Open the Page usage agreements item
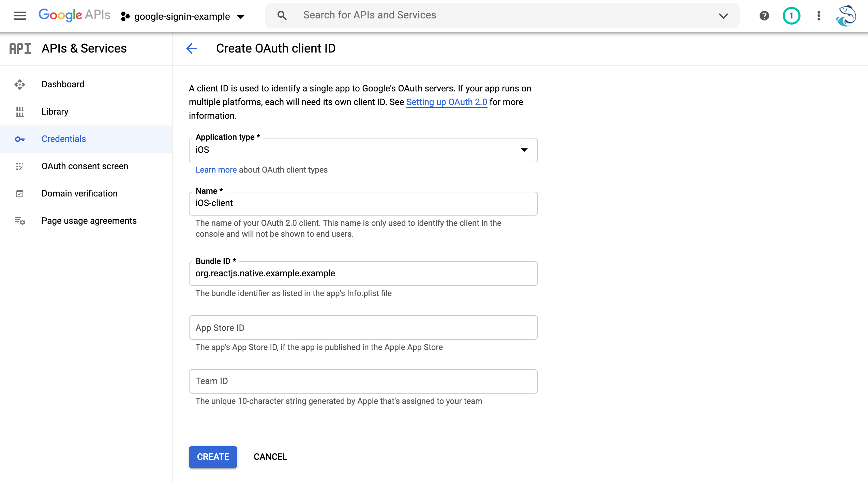This screenshot has height=483, width=868. [x=89, y=221]
